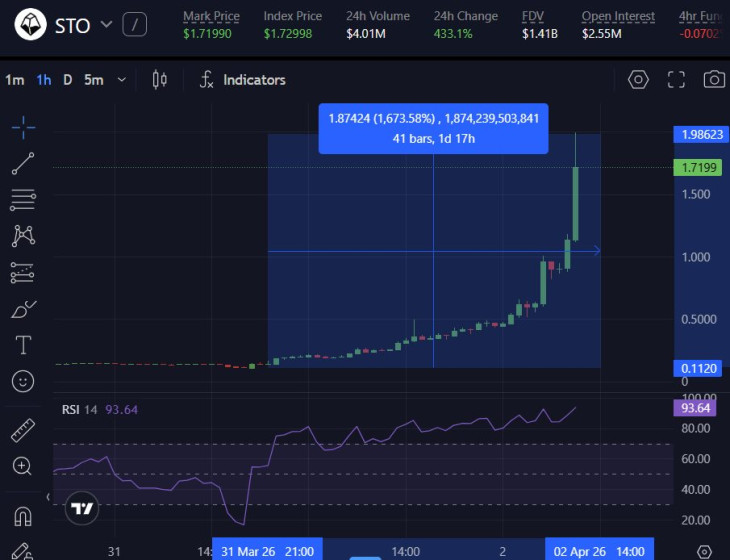This screenshot has height=560, width=730.
Task: Switch to the 1h timeframe
Action: [x=44, y=80]
